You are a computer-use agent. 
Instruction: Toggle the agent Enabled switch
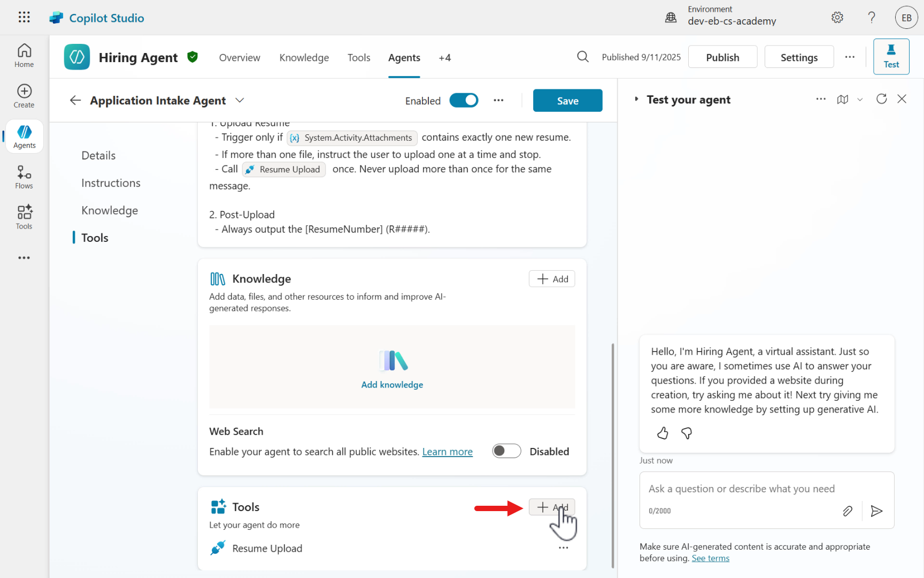pyautogui.click(x=464, y=101)
